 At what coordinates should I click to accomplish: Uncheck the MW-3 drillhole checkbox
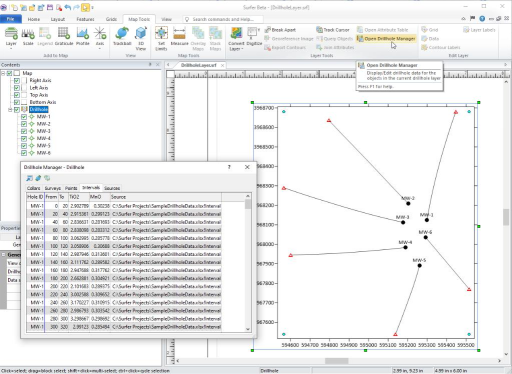[24, 131]
